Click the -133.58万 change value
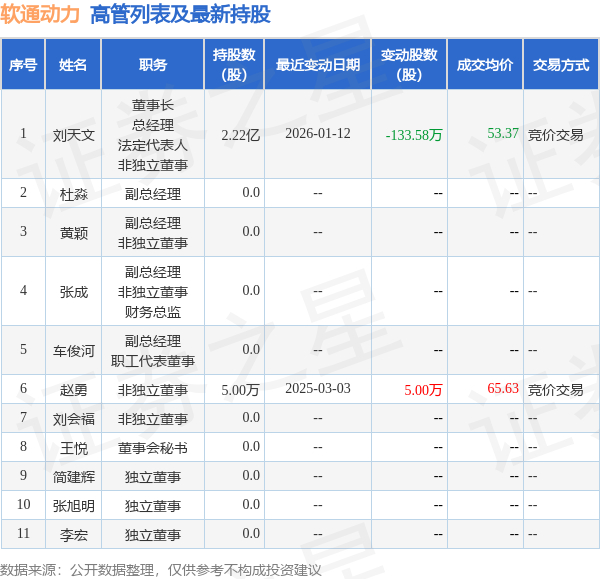This screenshot has height=579, width=600. pos(414,135)
